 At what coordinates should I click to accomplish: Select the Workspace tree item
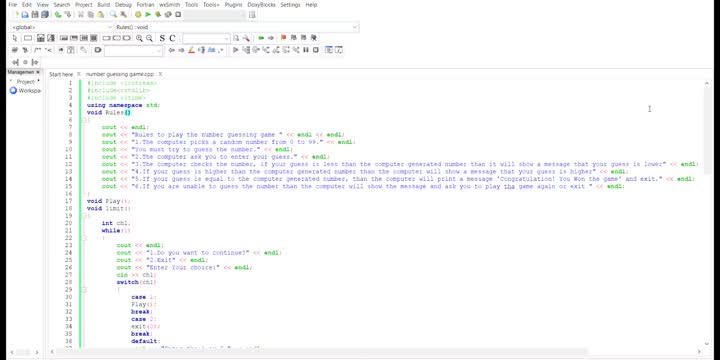[26, 90]
